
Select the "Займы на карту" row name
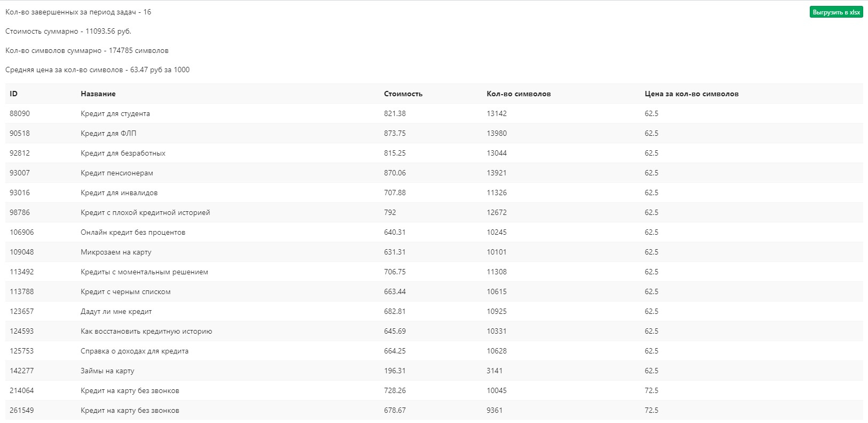[107, 371]
